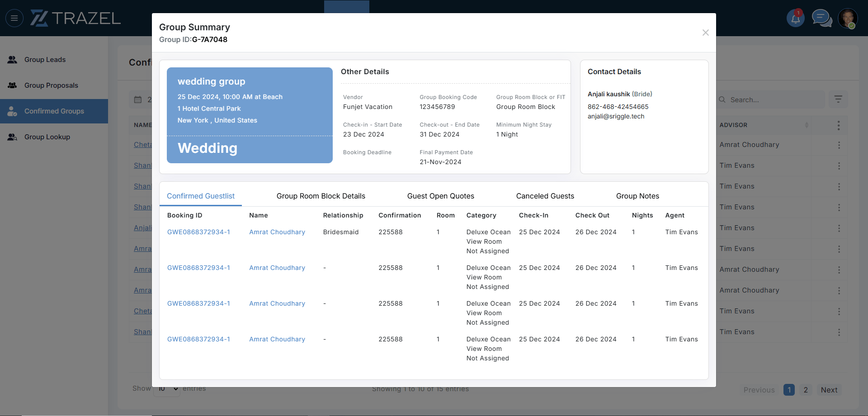This screenshot has width=868, height=416.
Task: Open the Guest Open Quotes tab
Action: point(440,196)
